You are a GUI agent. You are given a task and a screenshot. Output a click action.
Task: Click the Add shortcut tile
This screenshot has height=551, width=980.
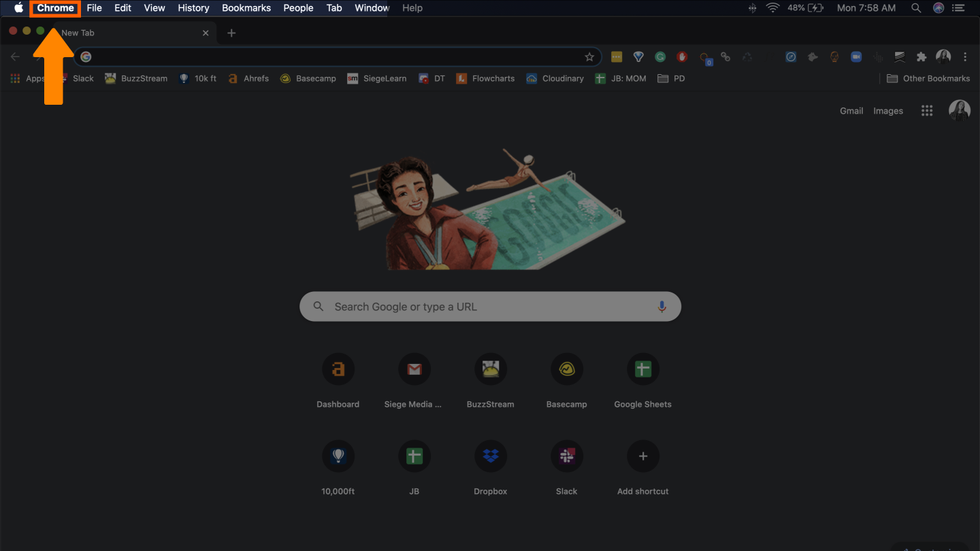[x=642, y=456]
